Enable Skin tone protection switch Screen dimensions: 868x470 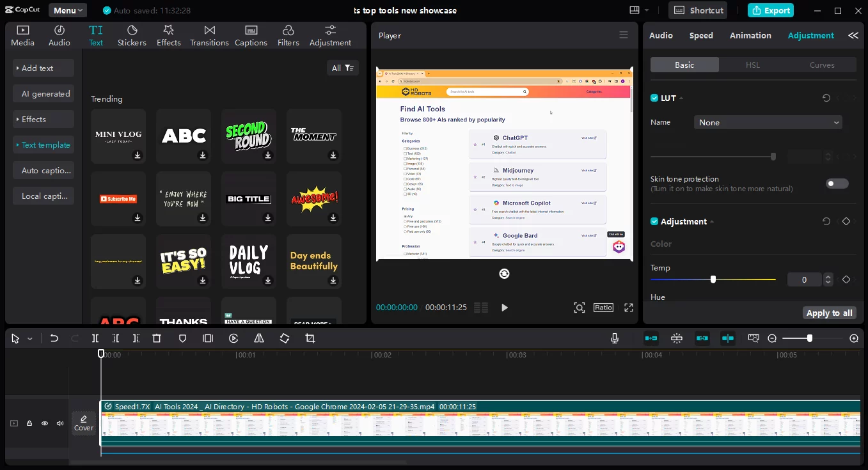(x=837, y=184)
